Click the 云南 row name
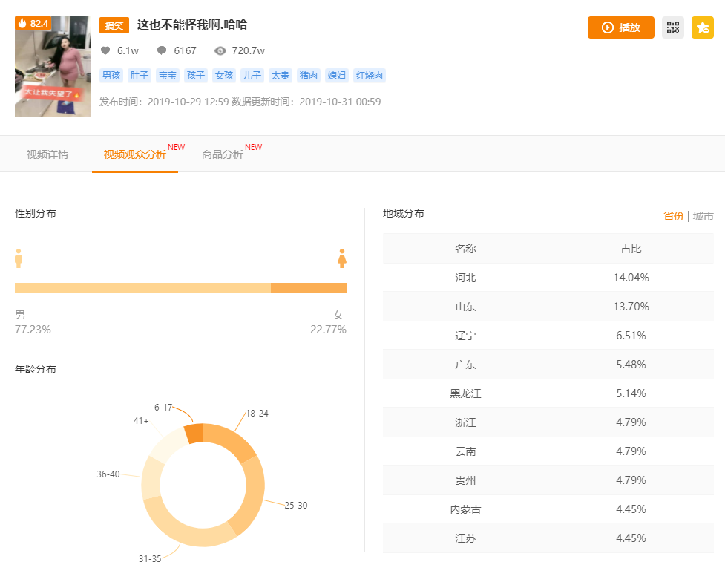 pyautogui.click(x=465, y=451)
